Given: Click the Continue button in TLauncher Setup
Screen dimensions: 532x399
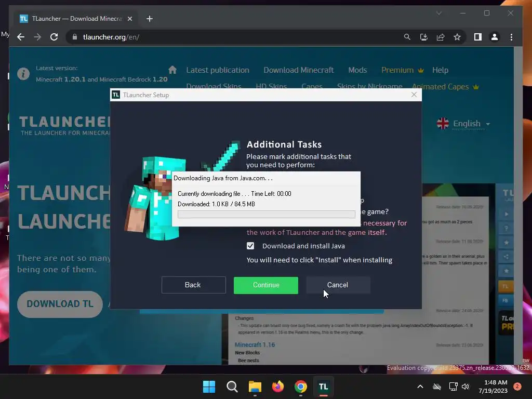Looking at the screenshot, I should 265,285.
